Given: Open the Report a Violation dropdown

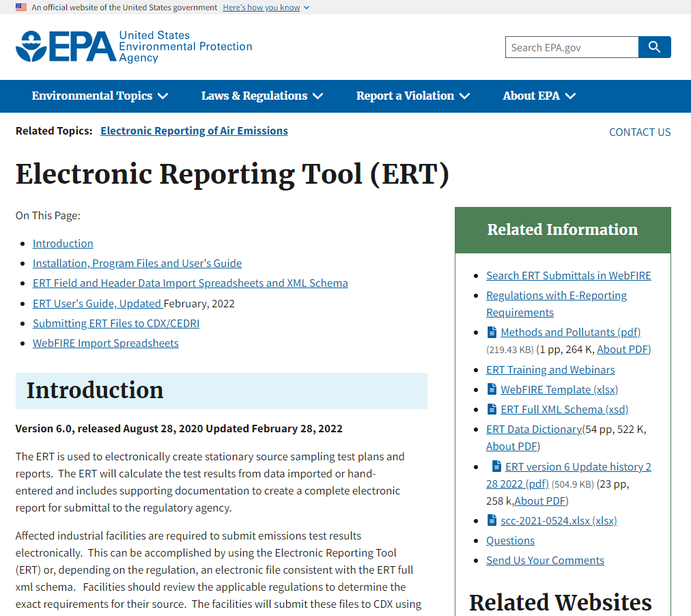Looking at the screenshot, I should pyautogui.click(x=413, y=96).
